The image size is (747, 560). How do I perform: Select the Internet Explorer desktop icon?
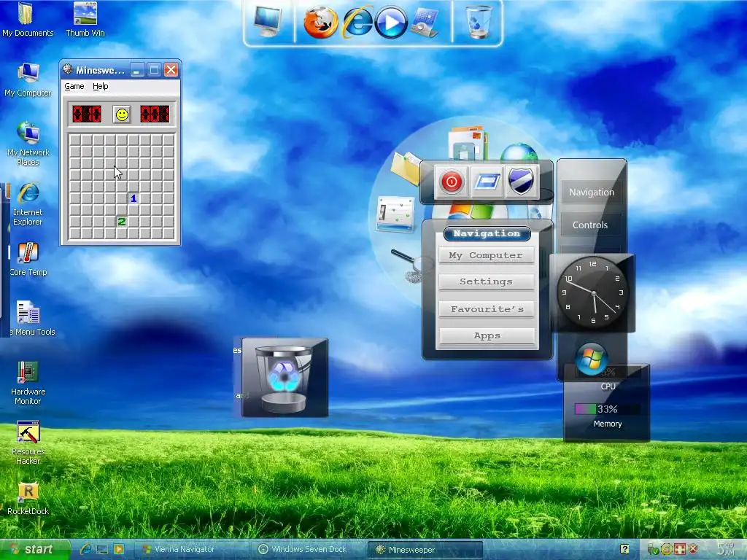(28, 203)
